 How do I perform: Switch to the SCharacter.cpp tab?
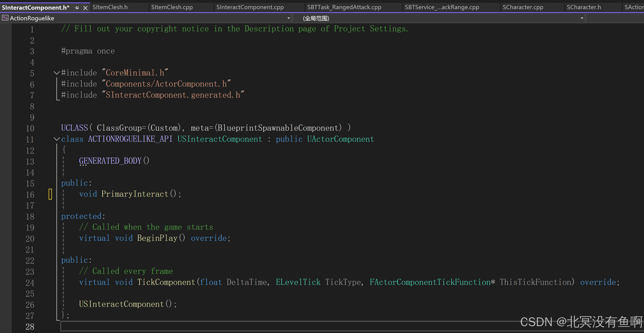(x=523, y=7)
